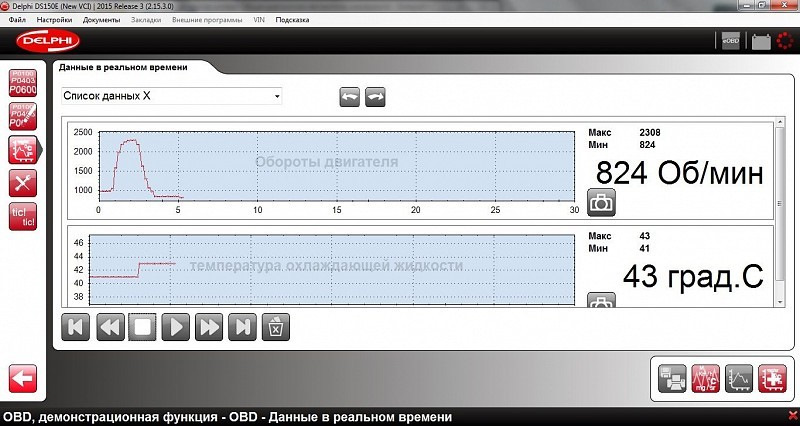Open the wrench and screwdriver adjustments icon
Viewport: 800px width, 426px height.
23,183
